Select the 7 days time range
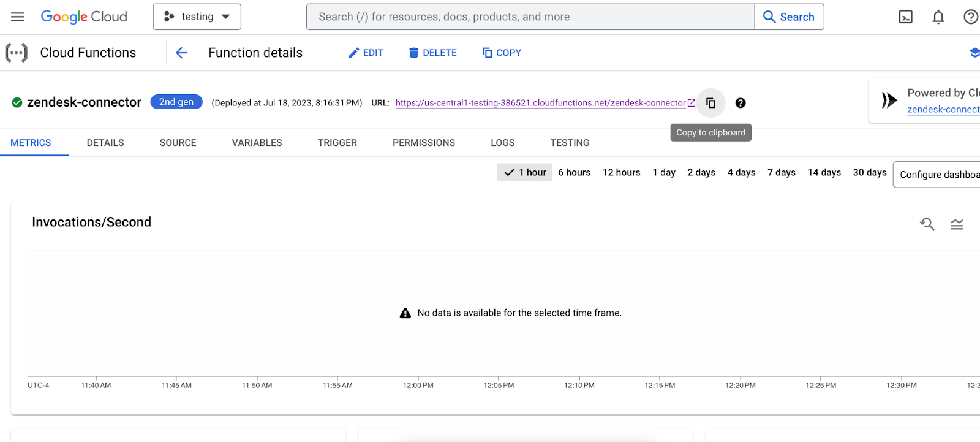This screenshot has height=442, width=980. (782, 172)
